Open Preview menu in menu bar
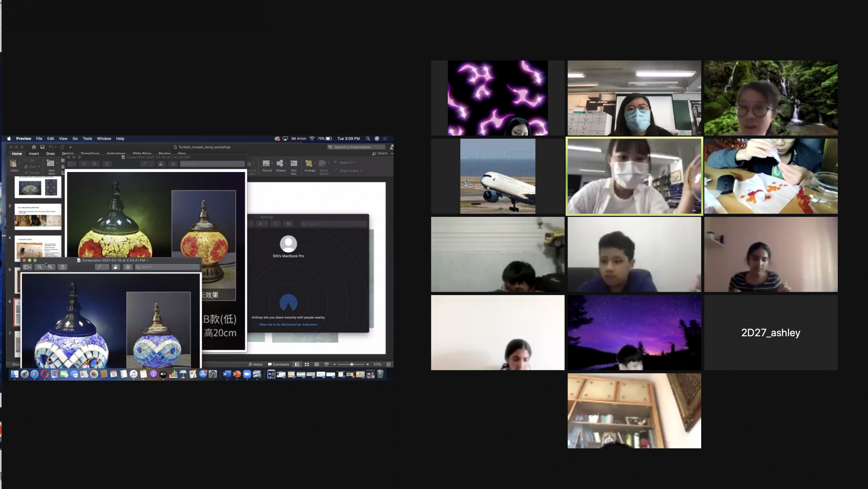 pos(23,138)
